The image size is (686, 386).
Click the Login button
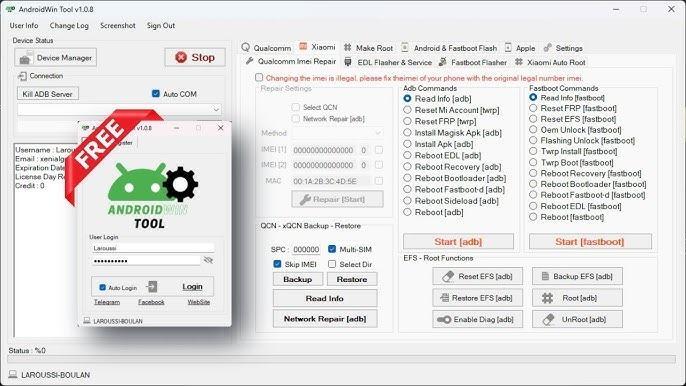pyautogui.click(x=192, y=287)
